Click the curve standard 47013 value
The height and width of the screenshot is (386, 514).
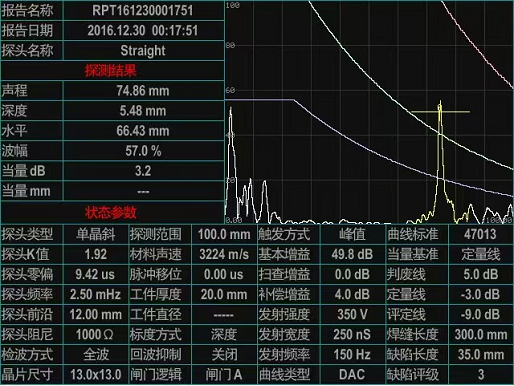coord(481,234)
